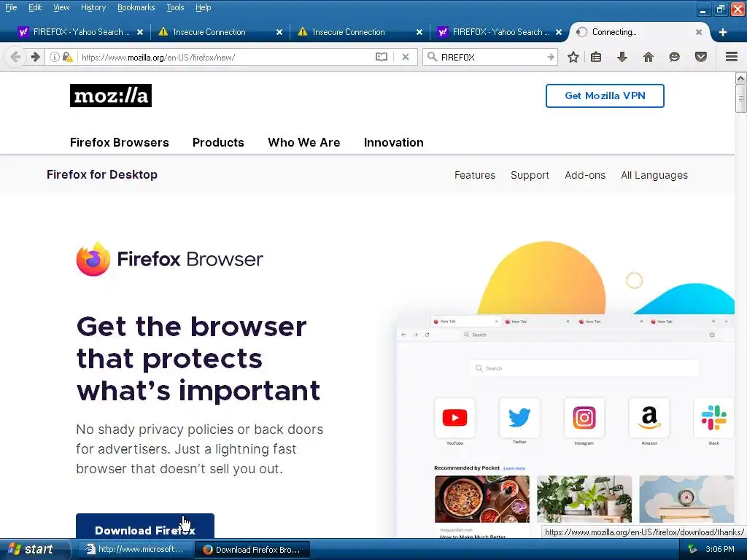The width and height of the screenshot is (747, 560).
Task: Switch to the fourth tab FIREFOX Yahoo Search
Action: [498, 32]
